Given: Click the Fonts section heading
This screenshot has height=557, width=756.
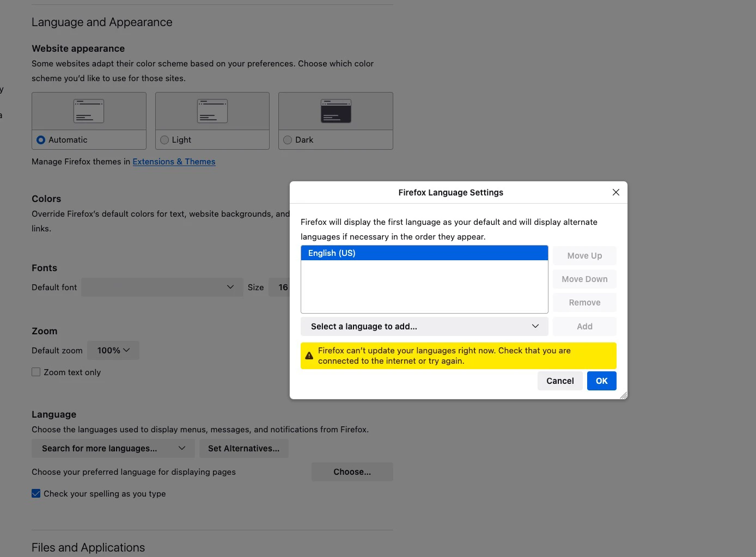Looking at the screenshot, I should click(44, 268).
